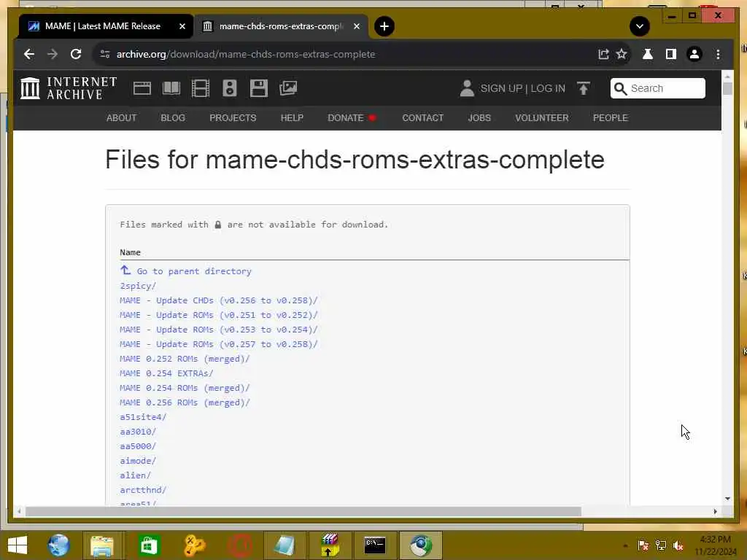The image size is (747, 560).
Task: Open the Images icon
Action: (288, 88)
